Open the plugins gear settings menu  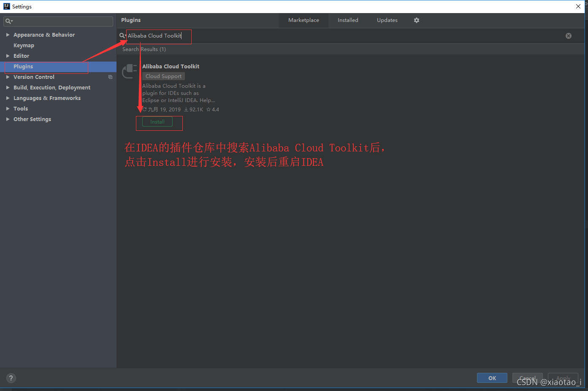[x=417, y=20]
